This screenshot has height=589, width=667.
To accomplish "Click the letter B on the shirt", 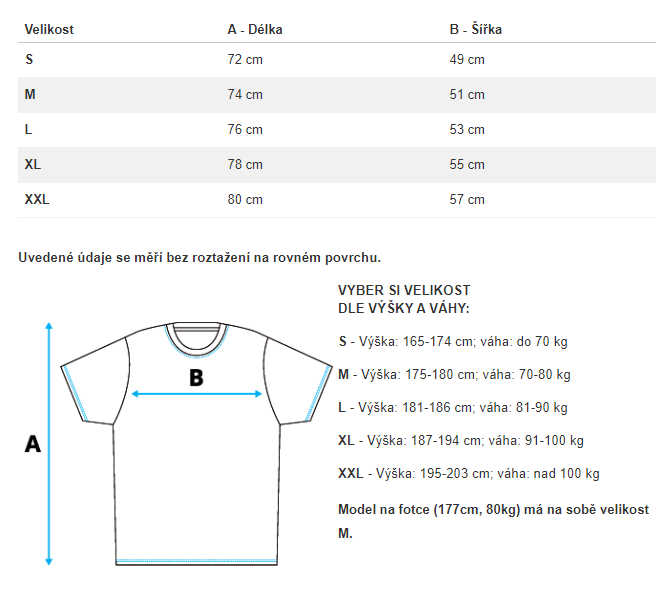I will tap(196, 378).
